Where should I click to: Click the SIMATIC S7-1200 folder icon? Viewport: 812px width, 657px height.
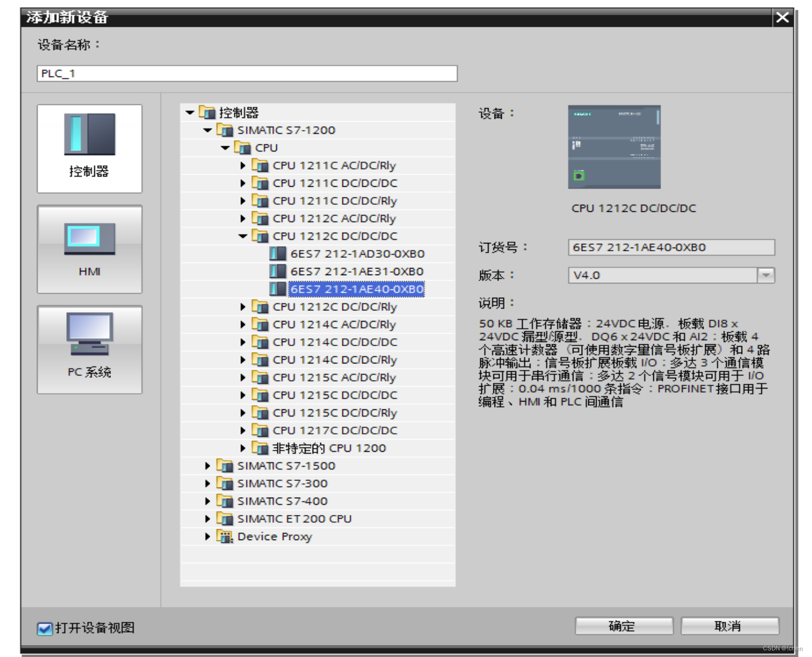pos(225,130)
